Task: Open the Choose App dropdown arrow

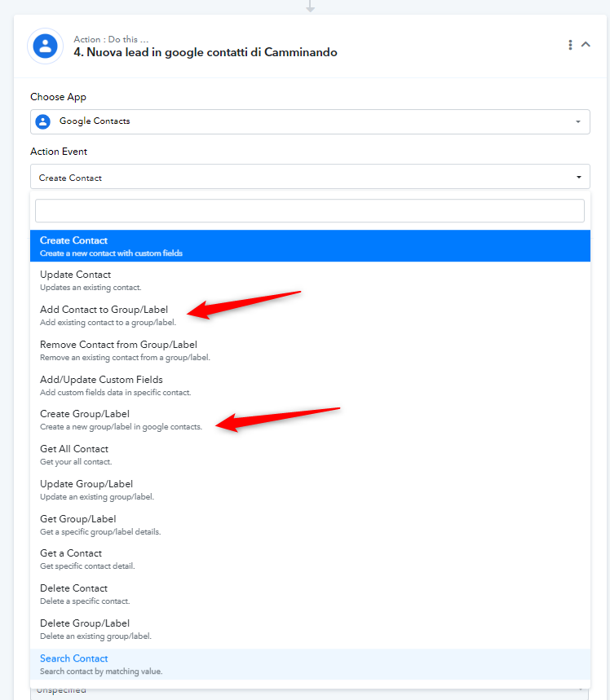Action: [x=578, y=121]
